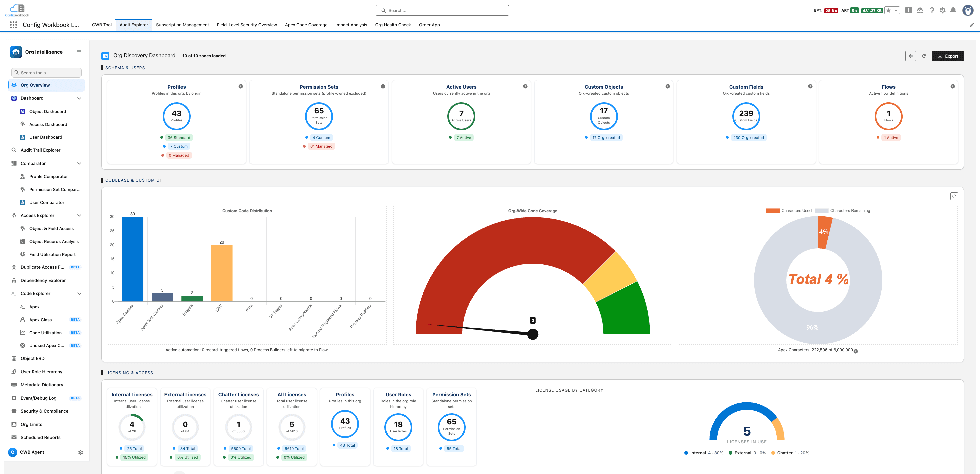Open the Apex Code Coverage tab
This screenshot has width=980, height=474.
[x=306, y=25]
